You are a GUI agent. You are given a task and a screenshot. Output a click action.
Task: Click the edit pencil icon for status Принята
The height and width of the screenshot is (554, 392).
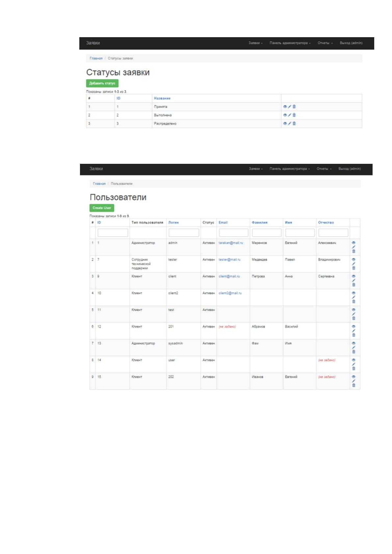point(290,107)
